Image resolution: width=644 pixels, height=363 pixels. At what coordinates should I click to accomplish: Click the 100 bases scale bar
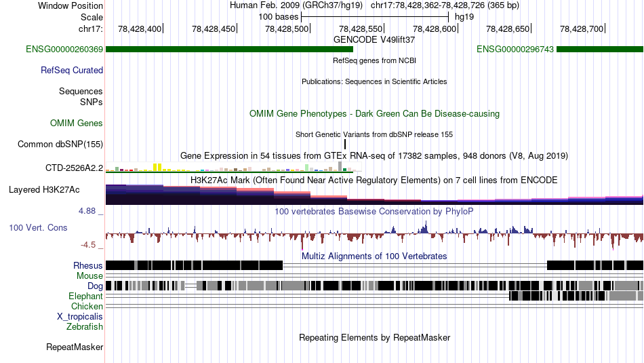click(375, 17)
